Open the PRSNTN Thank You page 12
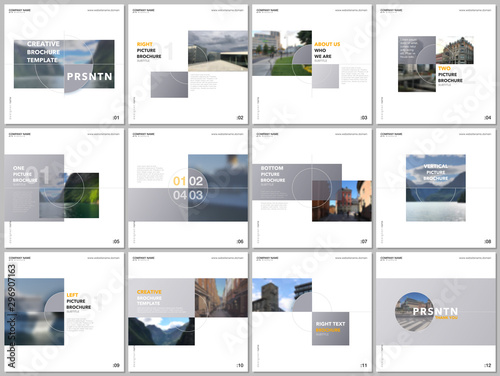Screen dimensions: 500x376 (436, 312)
